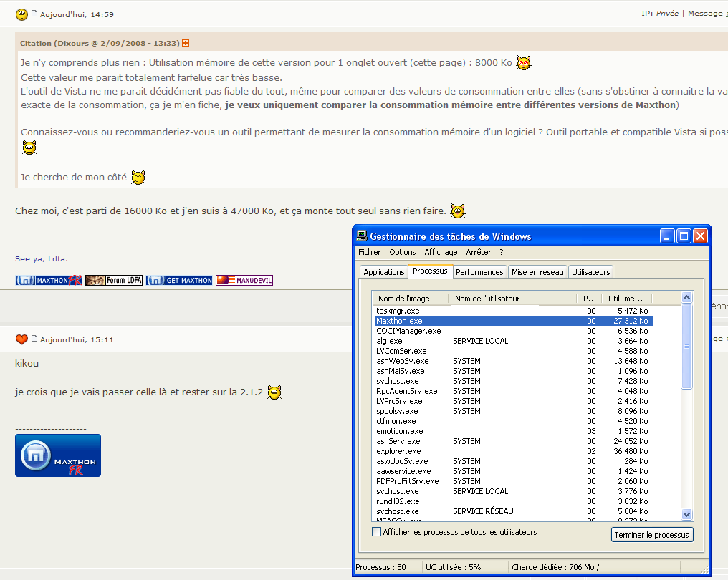Click the quote source arrow icon after Dixours citation
This screenshot has width=728, height=580.
click(x=186, y=43)
